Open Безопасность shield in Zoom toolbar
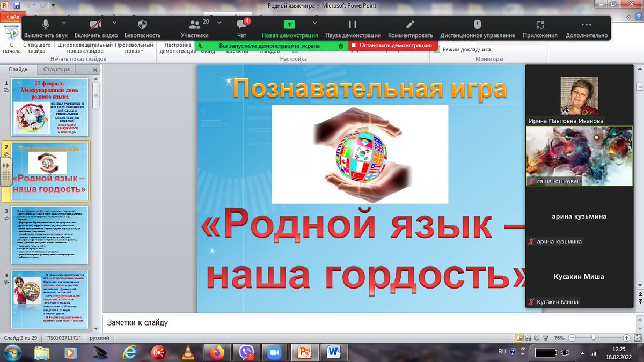 coord(142,29)
